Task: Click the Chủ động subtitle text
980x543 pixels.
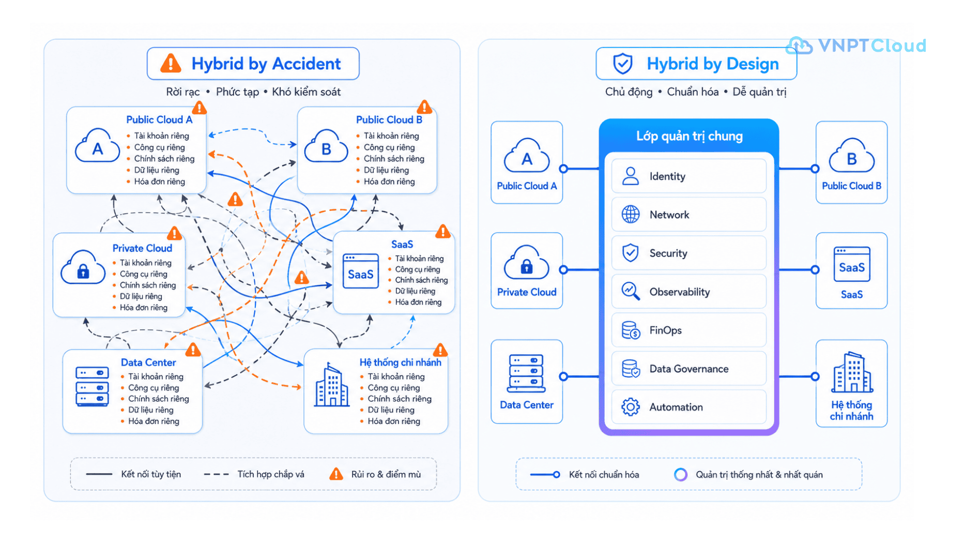Action: point(629,92)
